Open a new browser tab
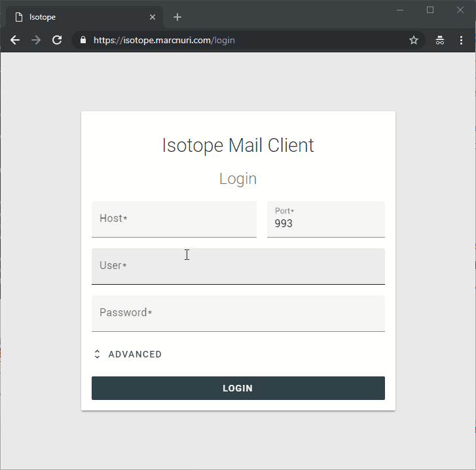Image resolution: width=476 pixels, height=470 pixels. click(x=177, y=17)
